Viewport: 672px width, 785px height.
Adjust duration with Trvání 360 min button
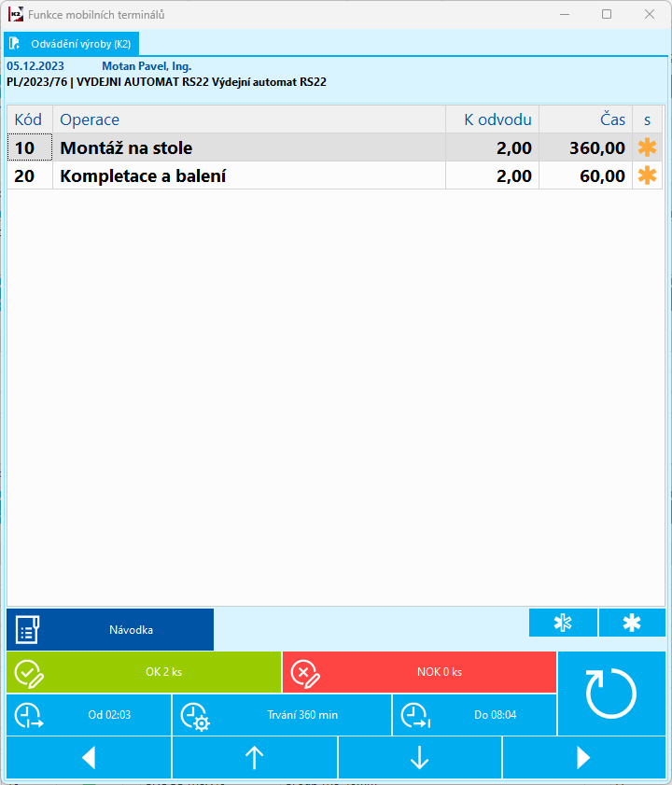point(282,714)
